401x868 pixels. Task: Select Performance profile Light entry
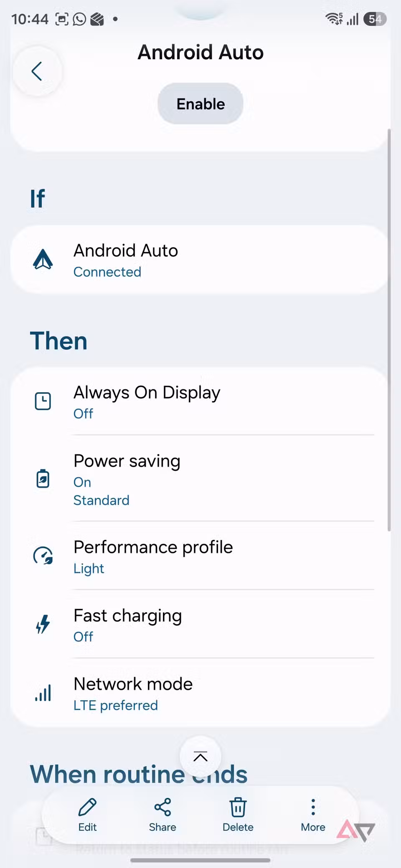tap(200, 556)
